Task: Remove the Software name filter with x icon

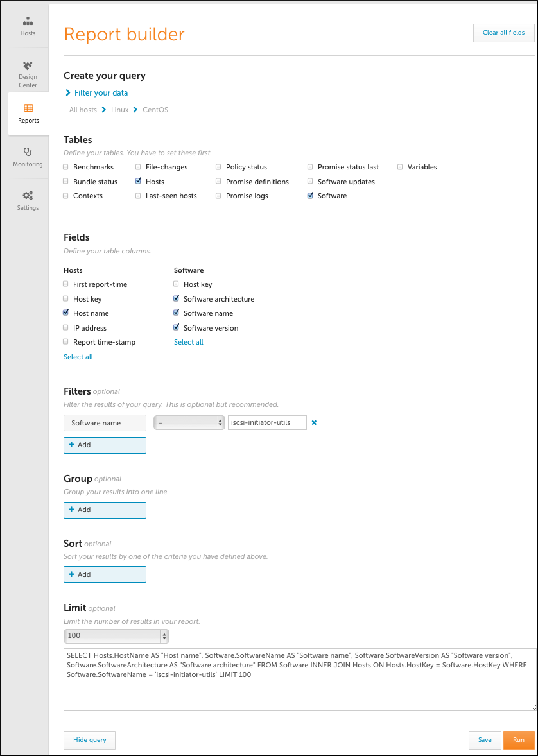Action: pos(314,423)
